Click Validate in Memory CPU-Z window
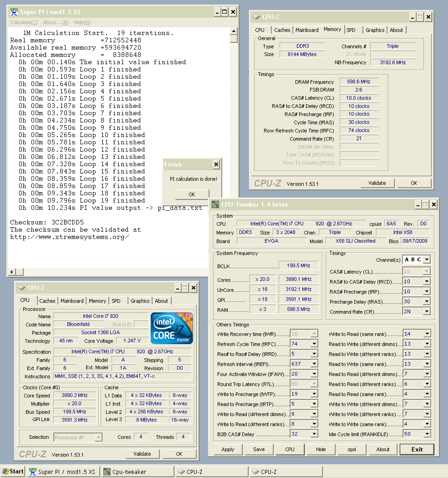 click(x=377, y=183)
